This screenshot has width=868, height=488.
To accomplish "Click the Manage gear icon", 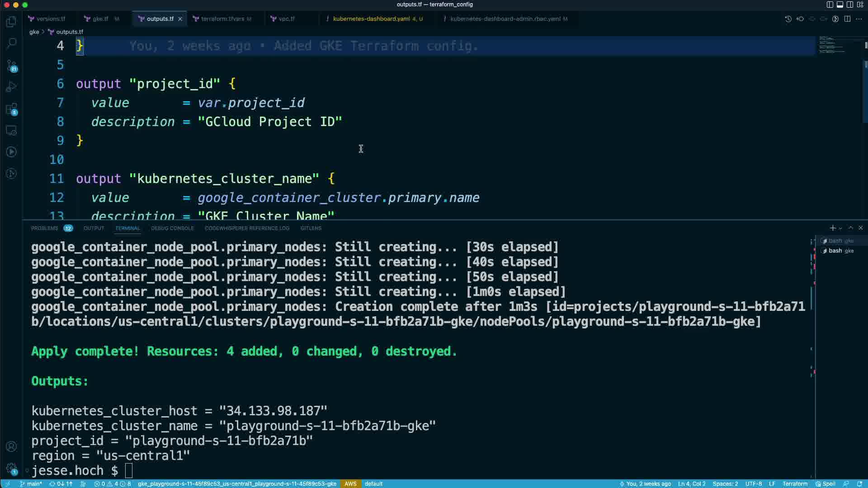I will 11,468.
